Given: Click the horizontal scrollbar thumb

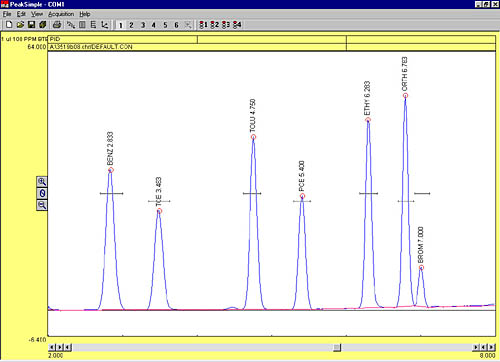Looking at the screenshot, I should click(x=337, y=348).
